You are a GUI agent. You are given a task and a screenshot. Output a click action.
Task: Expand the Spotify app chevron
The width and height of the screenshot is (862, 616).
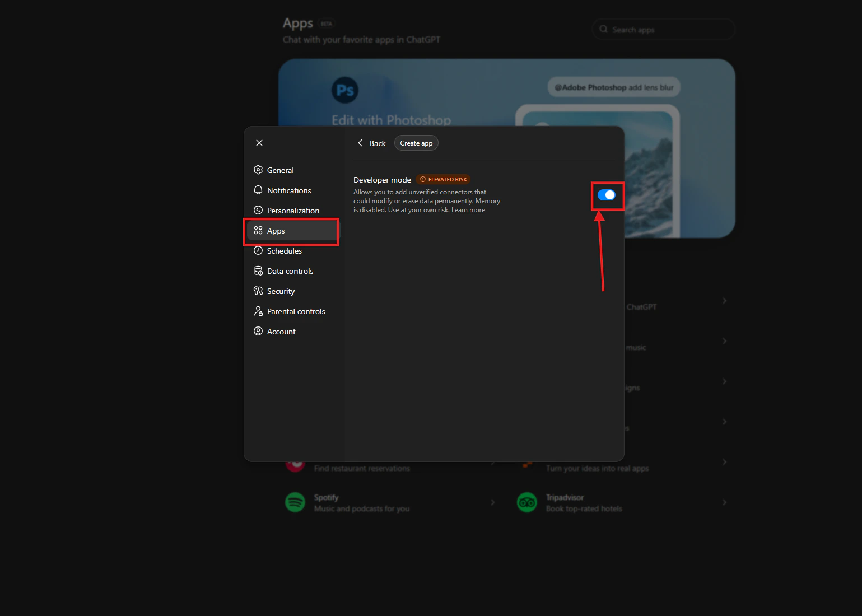coord(493,502)
